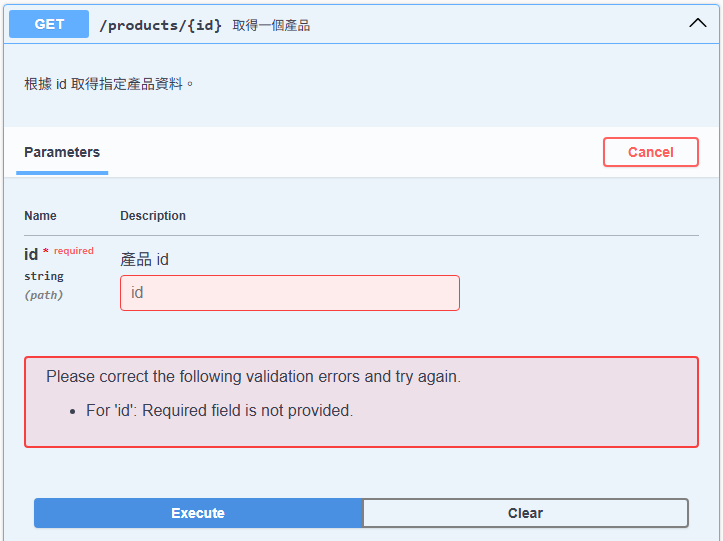This screenshot has height=541, width=723.
Task: Click the red required label
Action: (74, 251)
